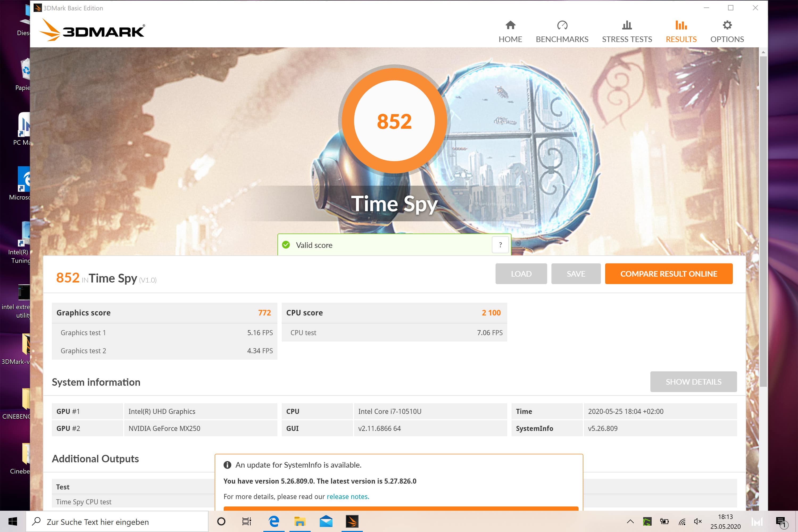Image resolution: width=798 pixels, height=532 pixels.
Task: Open the Windows Start menu
Action: [x=13, y=521]
